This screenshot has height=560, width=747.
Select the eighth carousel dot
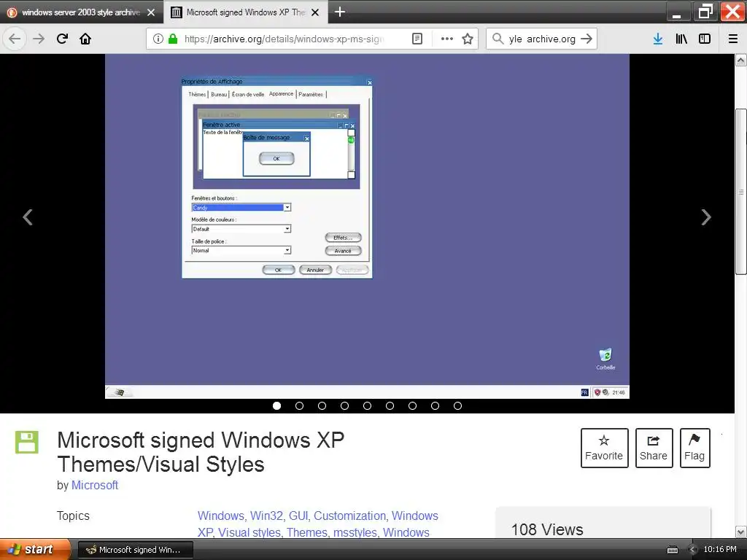tap(435, 405)
